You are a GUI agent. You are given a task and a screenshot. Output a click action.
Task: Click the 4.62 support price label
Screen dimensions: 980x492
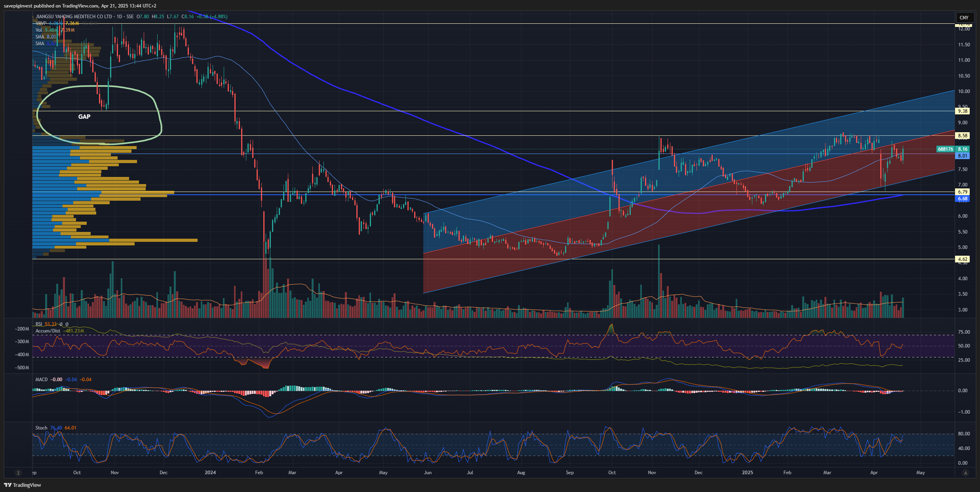click(x=963, y=259)
